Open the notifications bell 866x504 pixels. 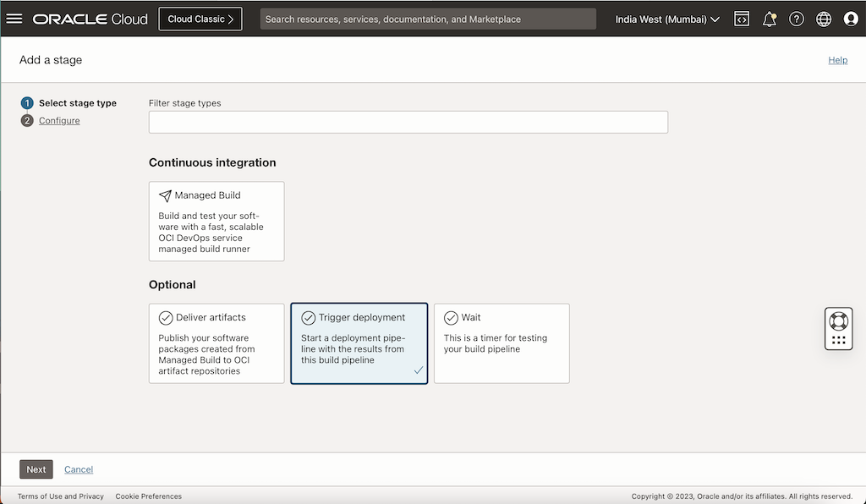click(x=770, y=18)
